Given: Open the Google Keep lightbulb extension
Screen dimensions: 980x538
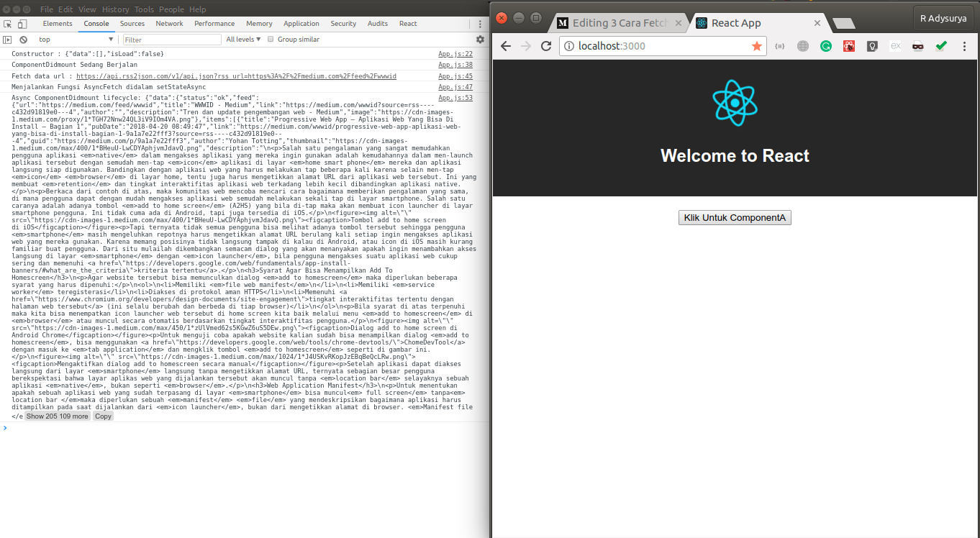Looking at the screenshot, I should coord(871,45).
